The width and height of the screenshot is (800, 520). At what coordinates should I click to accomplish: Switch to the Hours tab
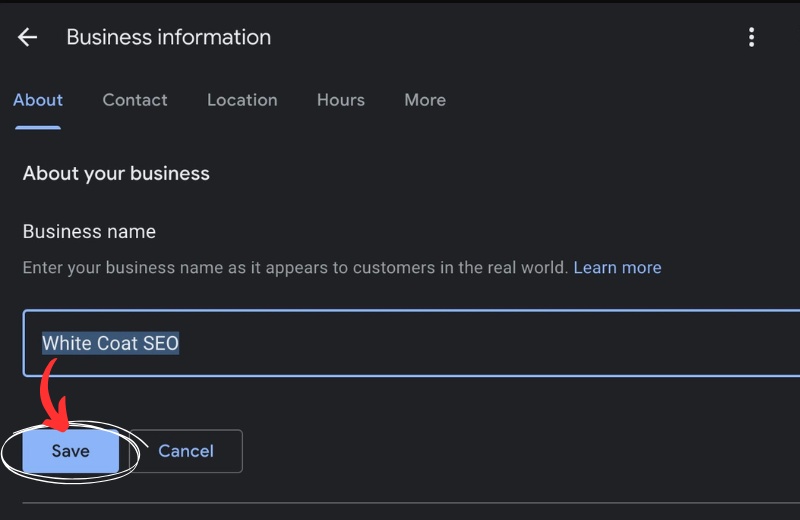(341, 100)
